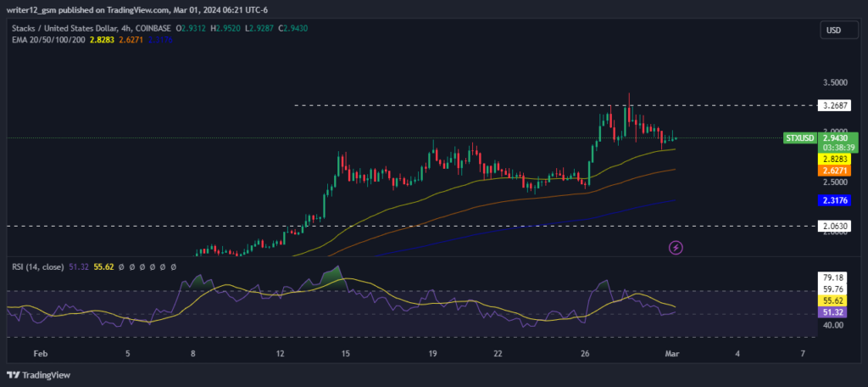This screenshot has width=868, height=387.
Task: Click the purple lightning bolt event icon
Action: 676,248
